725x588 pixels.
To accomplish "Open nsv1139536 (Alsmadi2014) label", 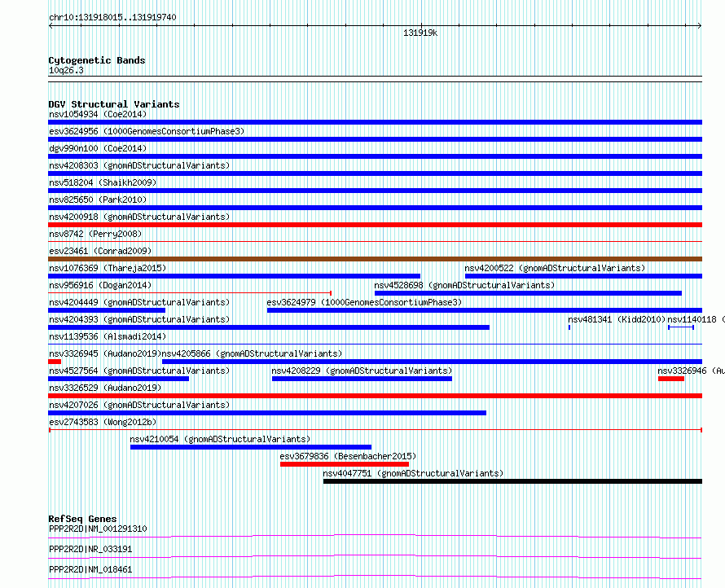I will [x=108, y=336].
